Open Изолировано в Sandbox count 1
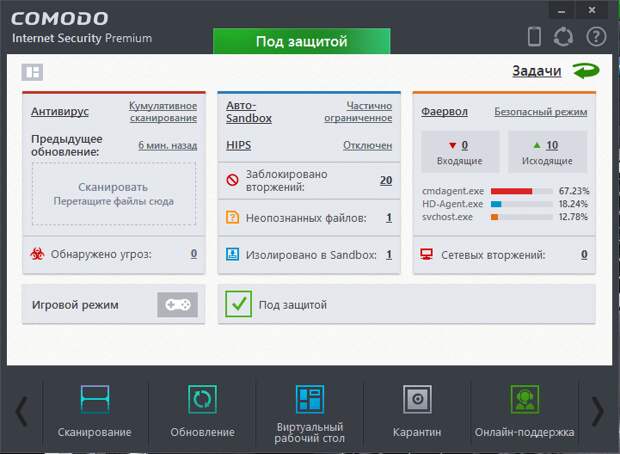 tap(389, 255)
